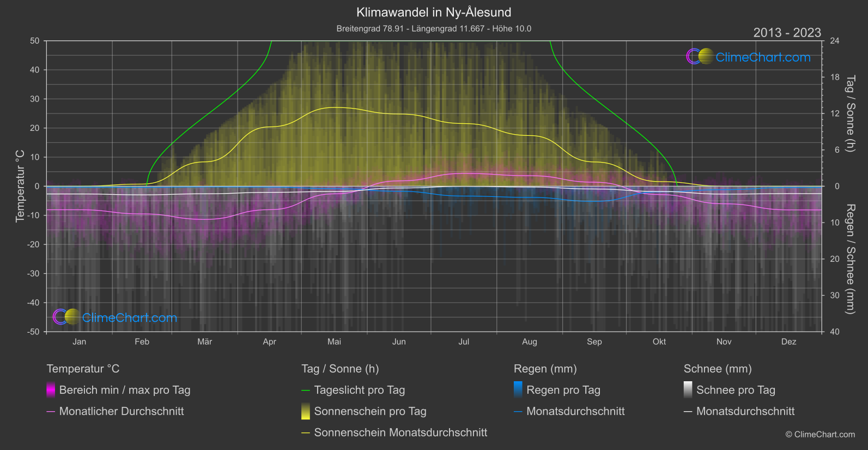Click the 'Regen pro Tag' legend label

(x=563, y=390)
